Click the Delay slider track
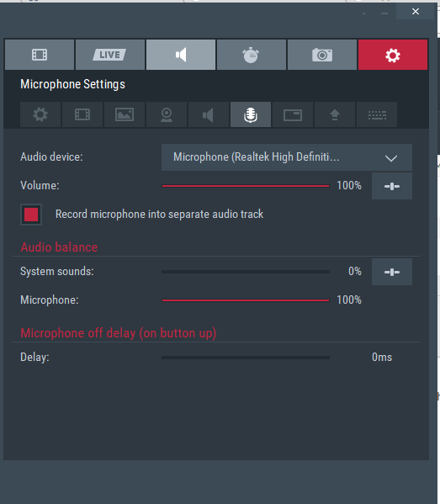The image size is (440, 504). 246,358
